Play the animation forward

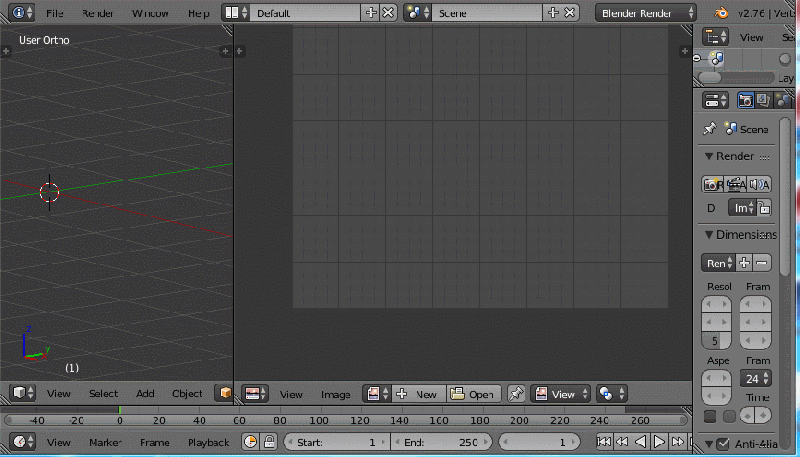[659, 442]
